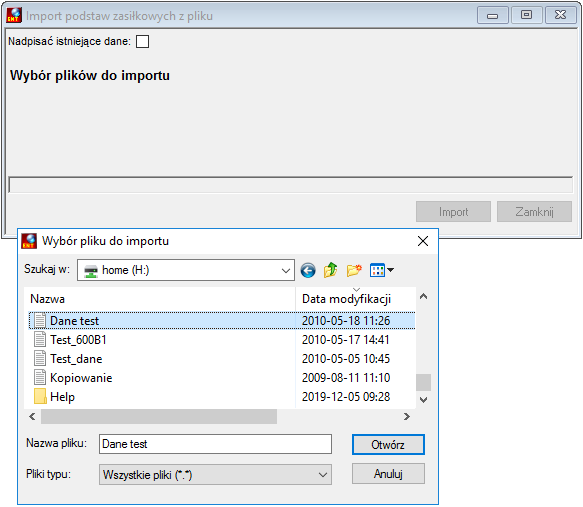
Task: Go up one folder level icon
Action: [331, 270]
